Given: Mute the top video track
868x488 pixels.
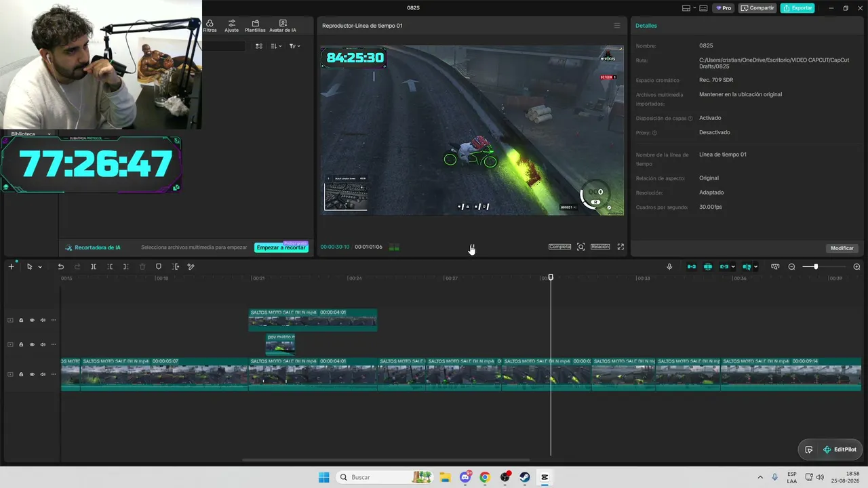Looking at the screenshot, I should (43, 320).
